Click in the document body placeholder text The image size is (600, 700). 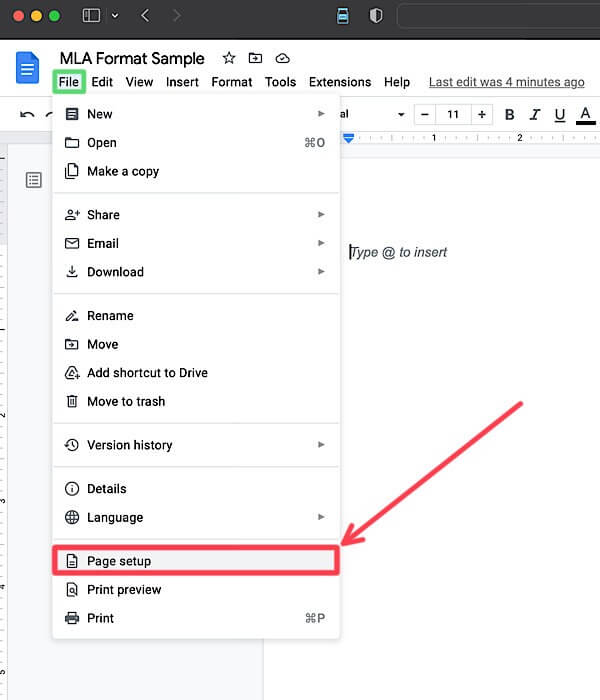pyautogui.click(x=398, y=252)
